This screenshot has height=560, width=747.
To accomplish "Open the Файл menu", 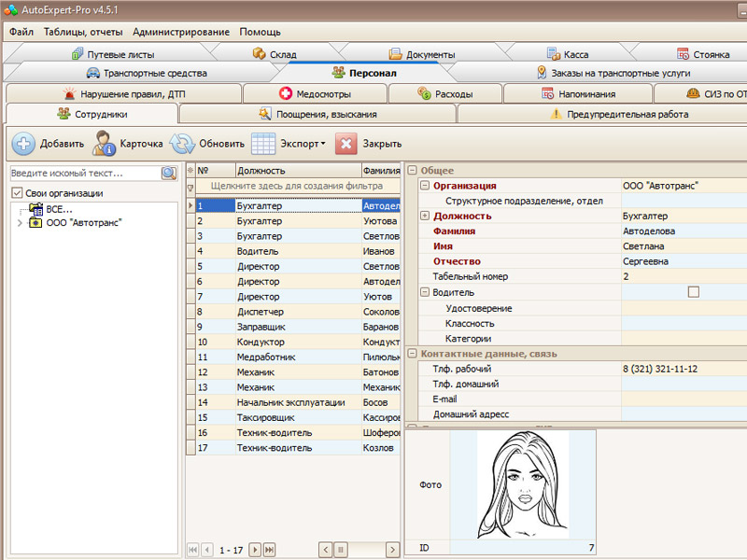I will 21,32.
